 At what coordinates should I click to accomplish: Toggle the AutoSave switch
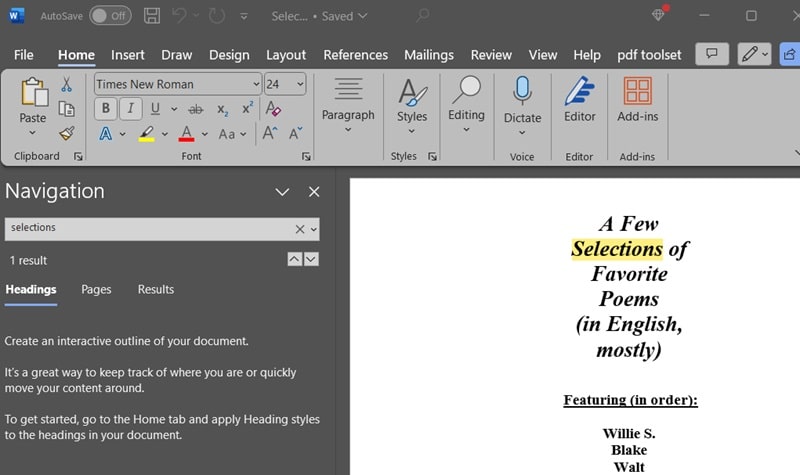110,16
